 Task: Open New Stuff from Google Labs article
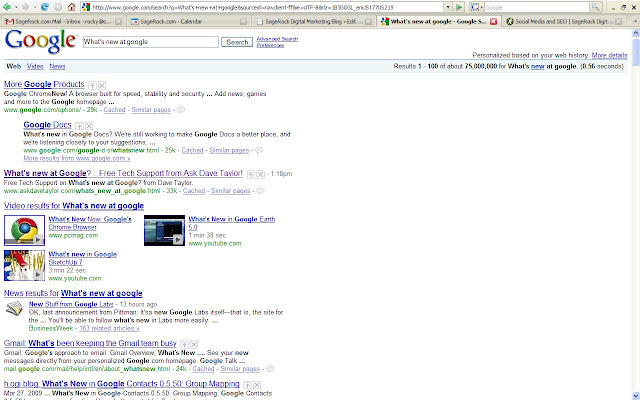[71, 304]
